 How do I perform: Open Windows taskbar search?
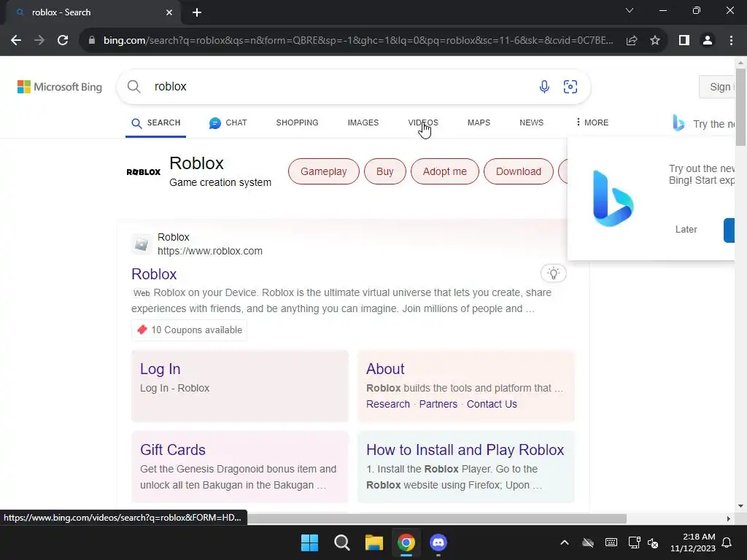coord(342,542)
